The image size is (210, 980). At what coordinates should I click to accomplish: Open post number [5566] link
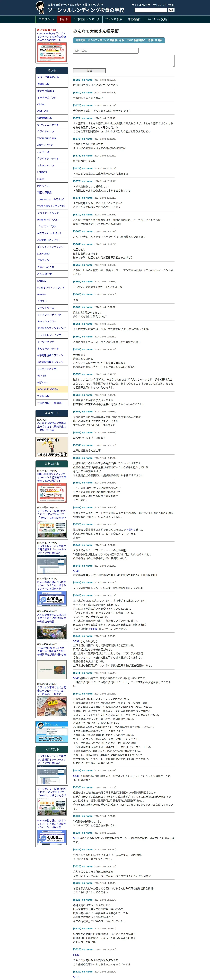77,265
